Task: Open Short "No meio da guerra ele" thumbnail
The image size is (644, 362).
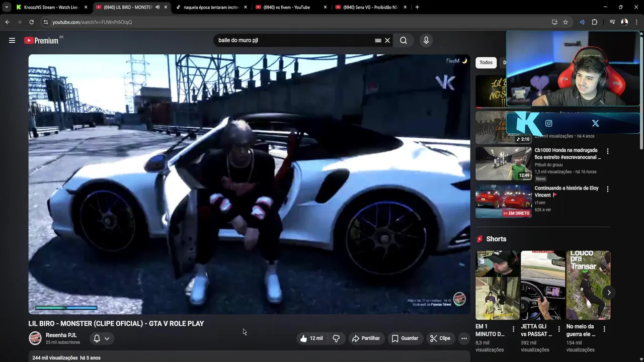Action: click(588, 285)
